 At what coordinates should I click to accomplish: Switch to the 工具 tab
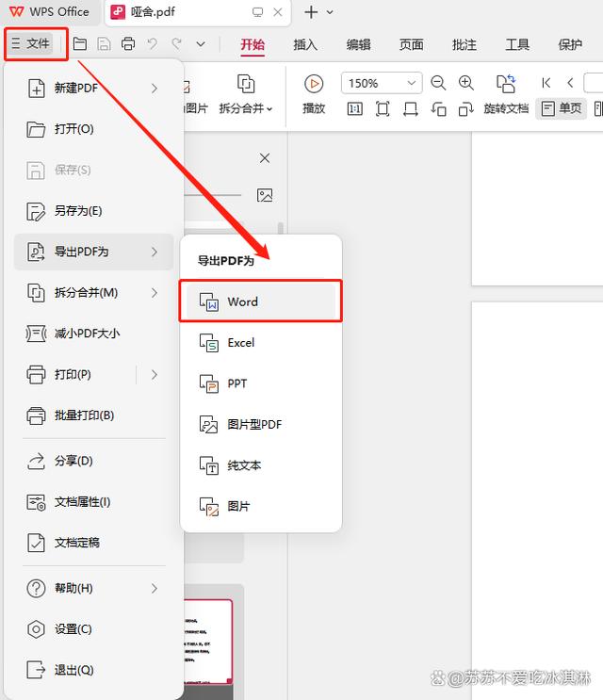517,44
